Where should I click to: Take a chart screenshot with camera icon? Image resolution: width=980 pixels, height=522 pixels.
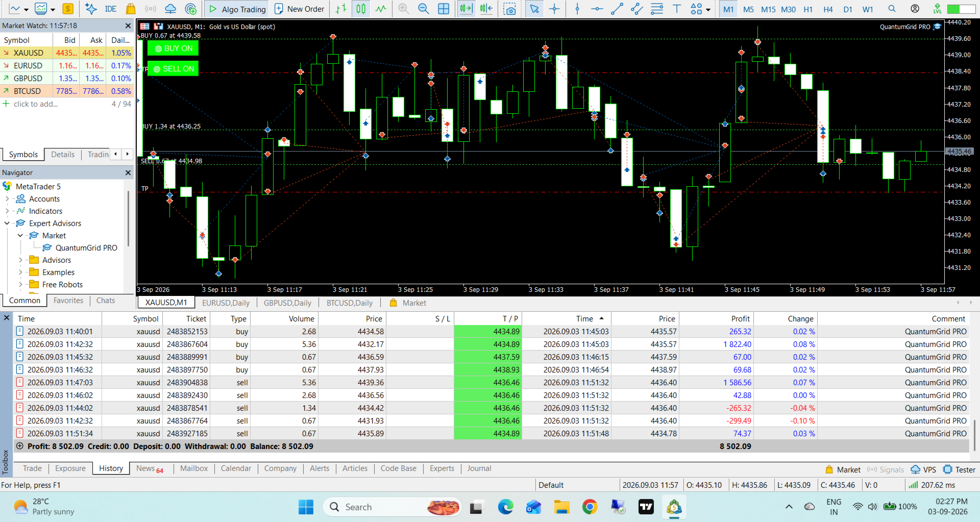[509, 9]
